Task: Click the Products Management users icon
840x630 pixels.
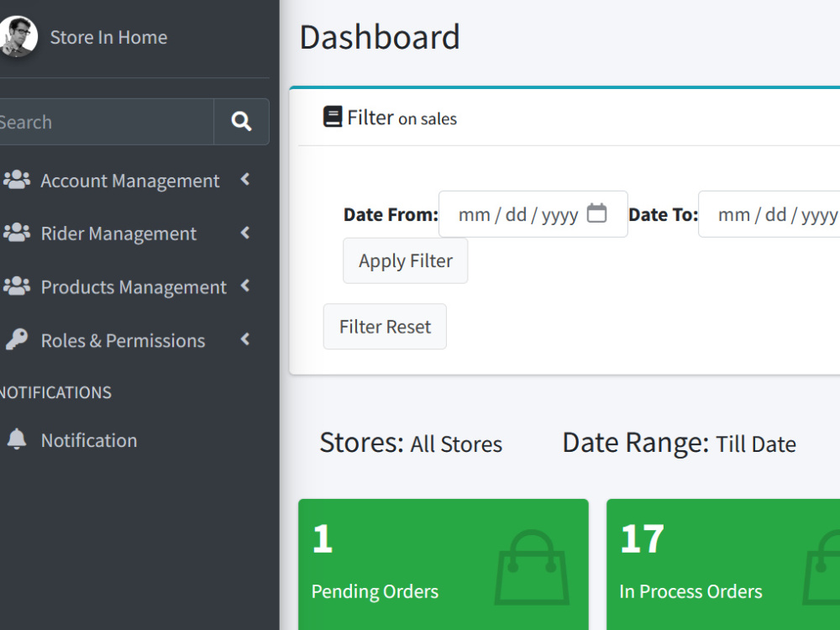Action: (17, 286)
